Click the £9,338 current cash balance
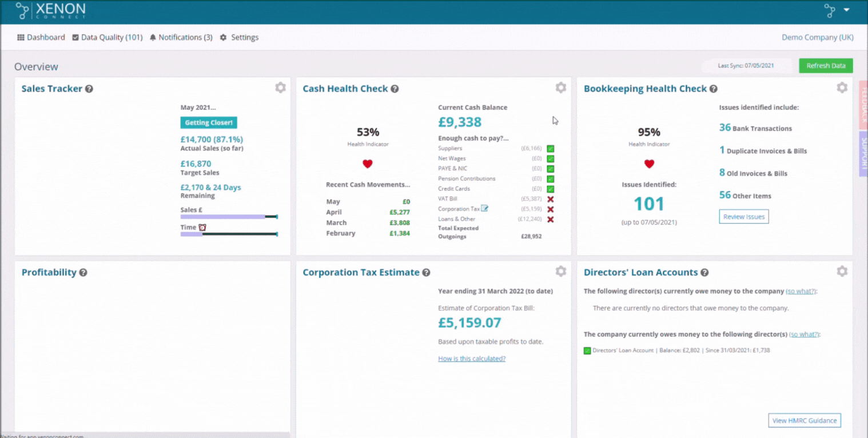 (x=460, y=122)
